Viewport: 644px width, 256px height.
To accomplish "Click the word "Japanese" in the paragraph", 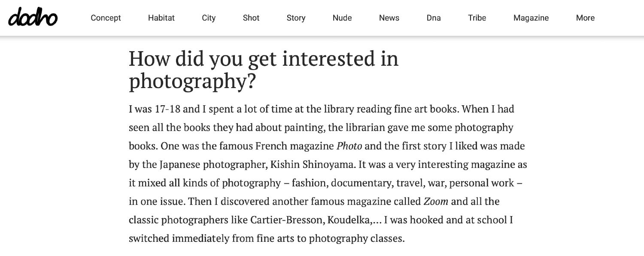I will tap(179, 165).
